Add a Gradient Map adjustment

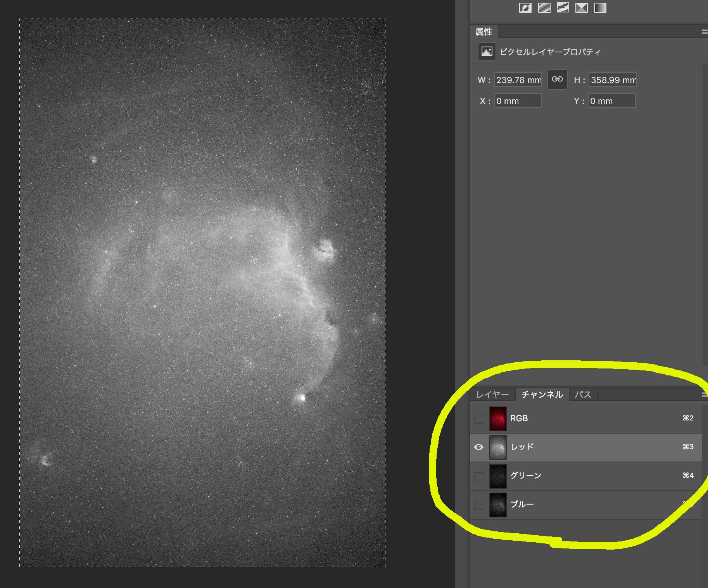(x=600, y=8)
